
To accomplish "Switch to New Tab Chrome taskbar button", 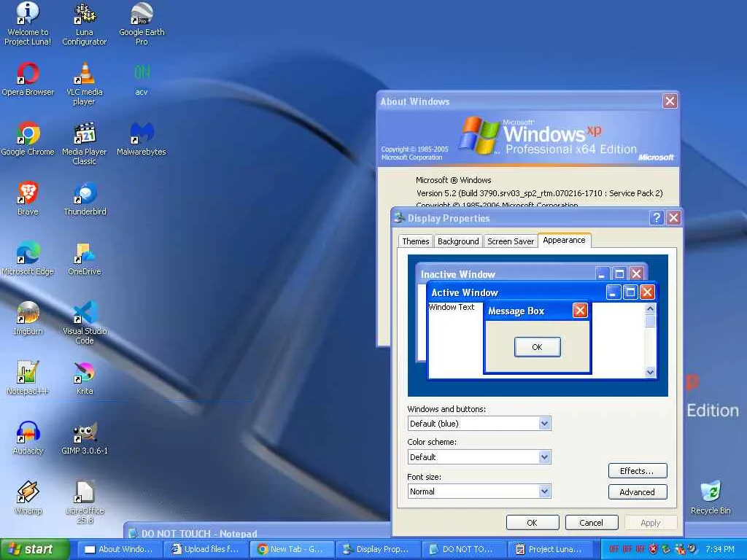I will [x=292, y=549].
